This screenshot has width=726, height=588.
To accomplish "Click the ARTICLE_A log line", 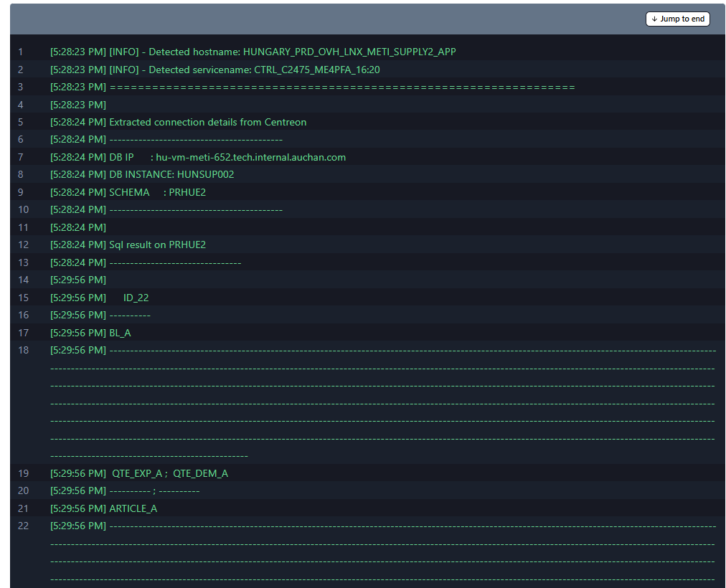I will 103,508.
